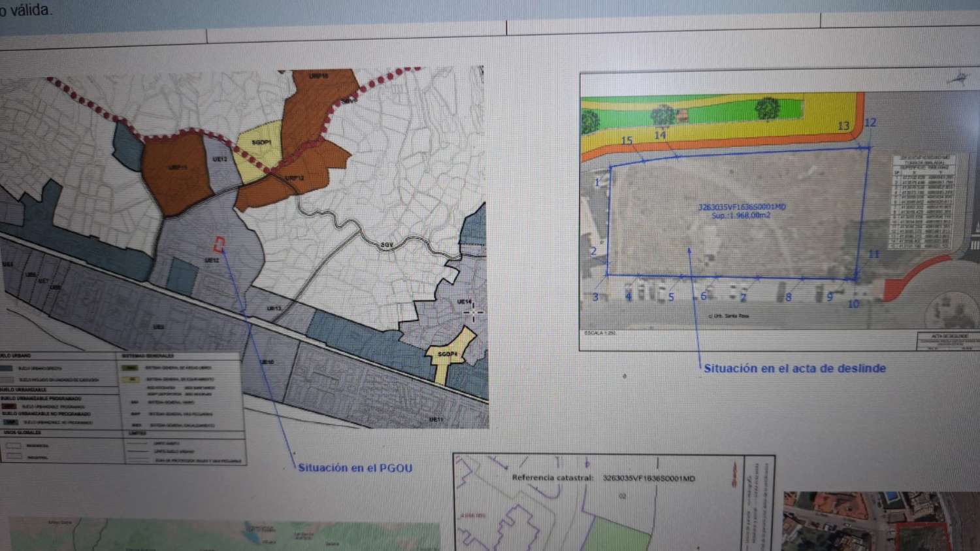Click boundary point number 15 on the plan
Image resolution: width=980 pixels, height=551 pixels.
pos(627,141)
